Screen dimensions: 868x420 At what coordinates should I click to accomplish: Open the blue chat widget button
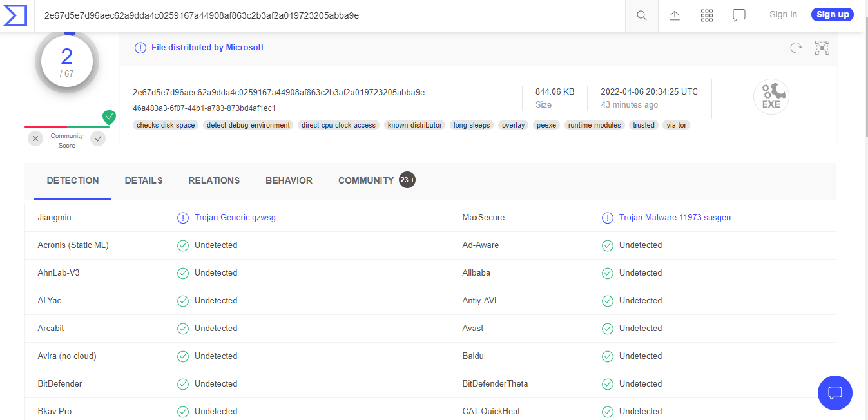(x=834, y=392)
